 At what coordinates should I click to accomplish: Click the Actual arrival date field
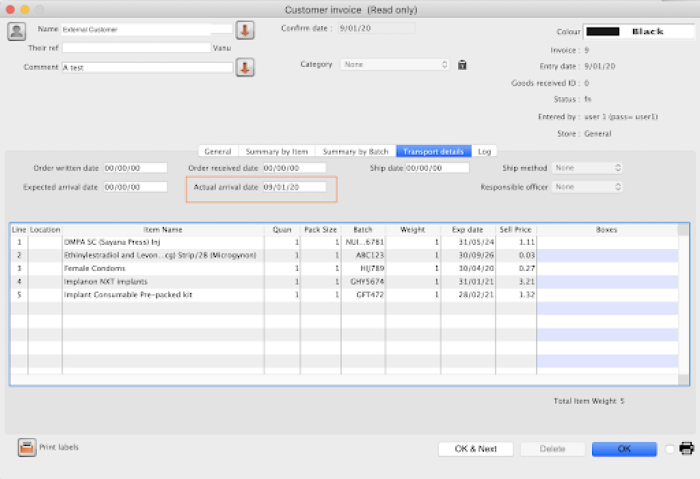click(x=294, y=187)
